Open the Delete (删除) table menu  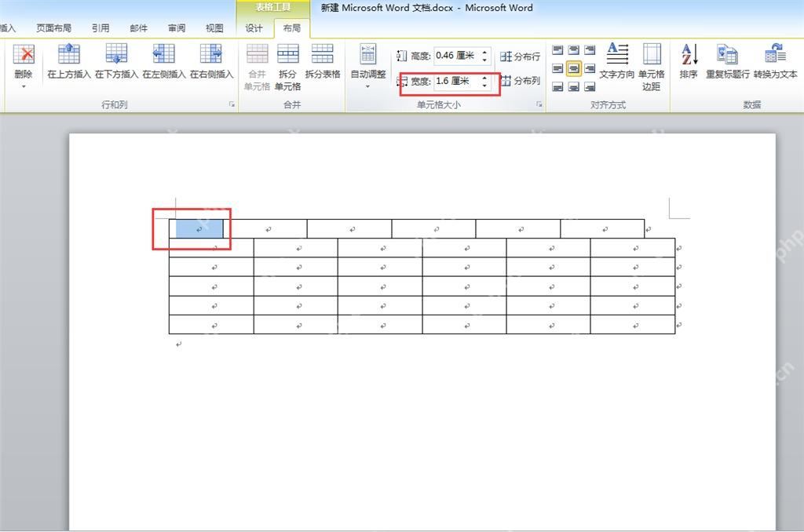[x=23, y=67]
